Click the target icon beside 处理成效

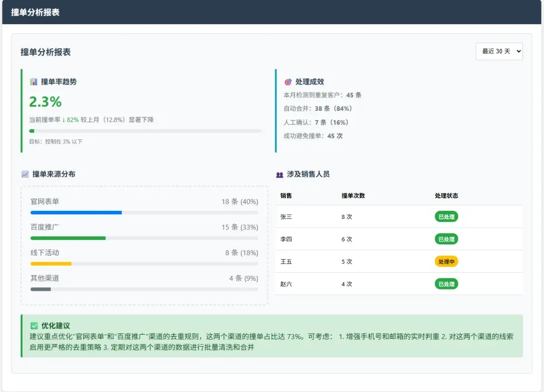pyautogui.click(x=288, y=82)
